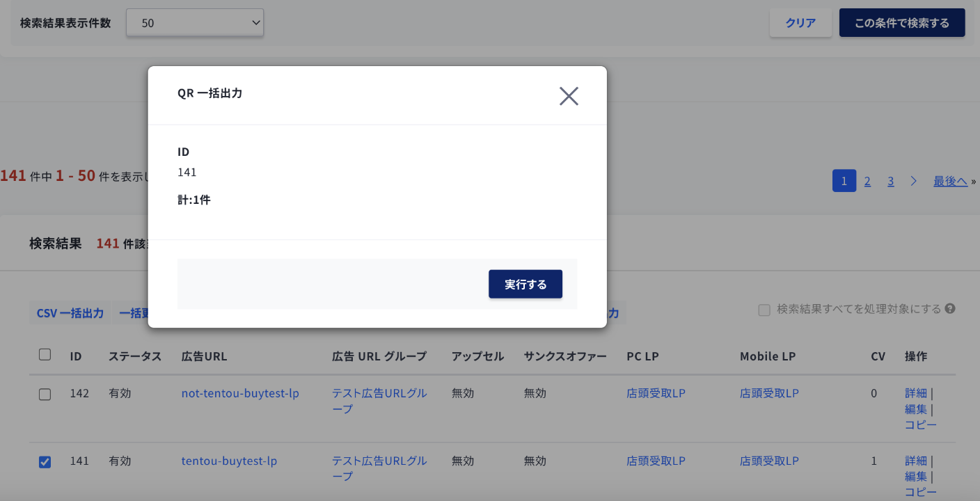Open Mobile LP 店頭受取LP link in row 142

(769, 393)
